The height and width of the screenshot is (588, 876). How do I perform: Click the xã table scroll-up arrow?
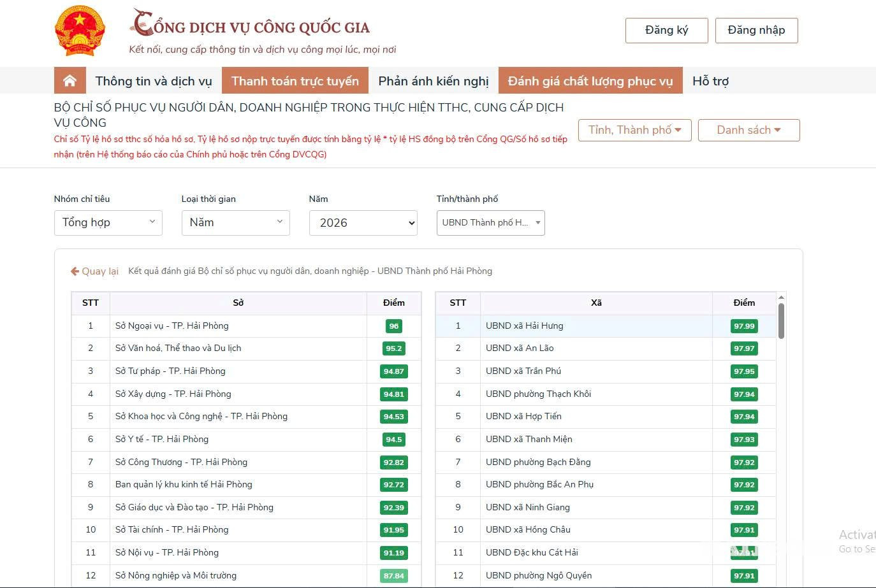tap(781, 298)
